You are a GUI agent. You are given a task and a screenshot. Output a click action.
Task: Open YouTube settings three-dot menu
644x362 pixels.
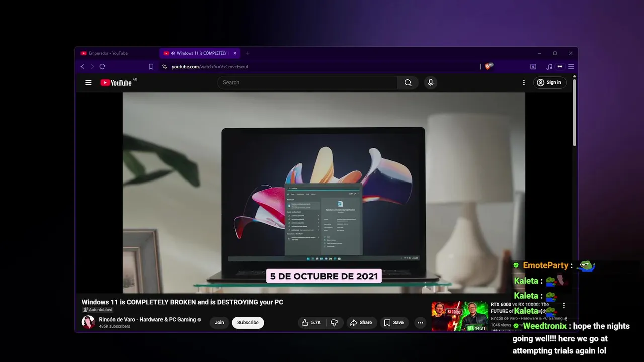click(524, 83)
